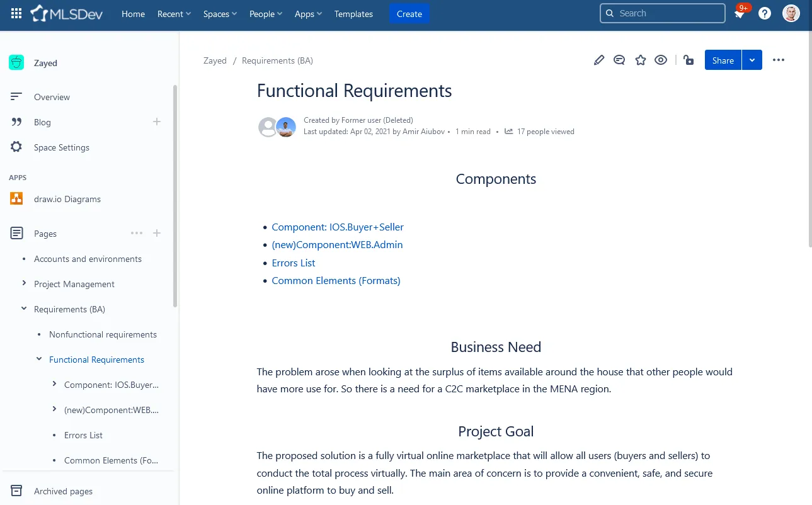This screenshot has height=505, width=812.
Task: Switch to the Templates section
Action: click(x=353, y=13)
